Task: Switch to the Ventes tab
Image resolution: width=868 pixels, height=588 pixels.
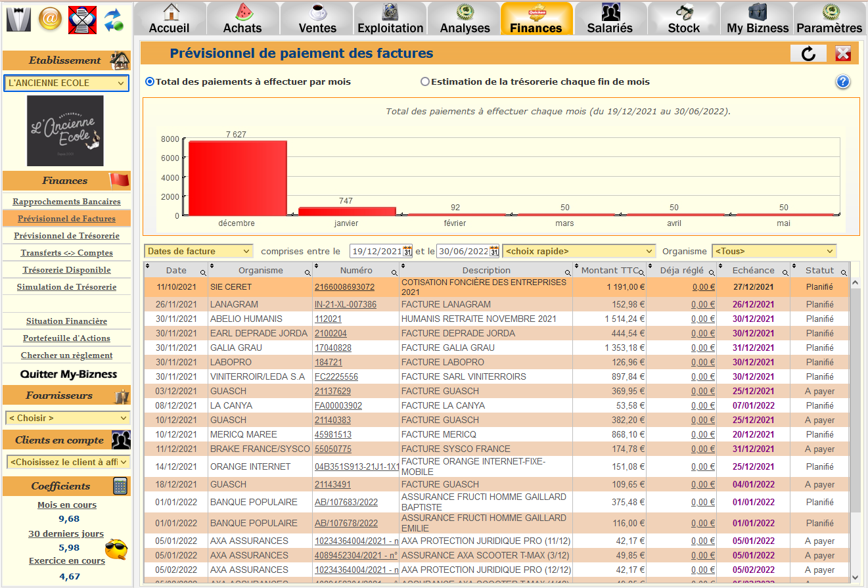Action: (x=317, y=19)
